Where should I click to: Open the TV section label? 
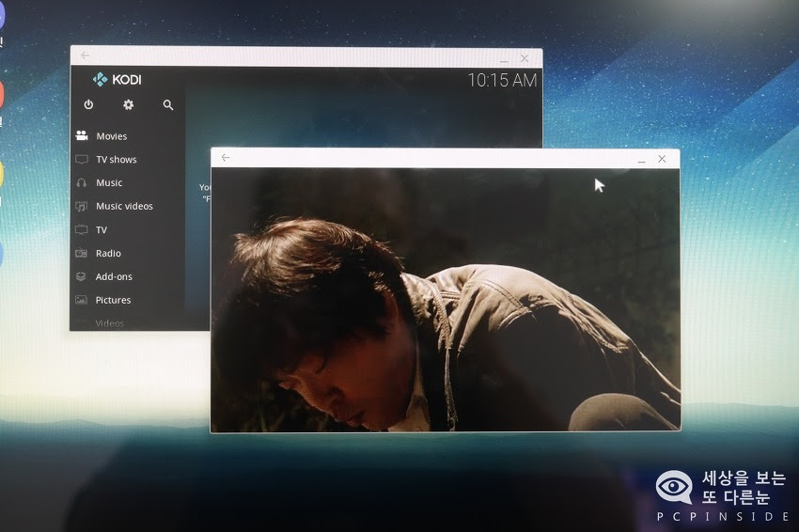point(102,230)
